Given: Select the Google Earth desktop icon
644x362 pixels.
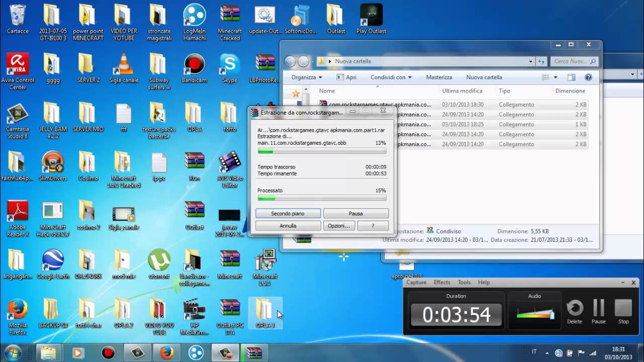Looking at the screenshot, I should pos(53,264).
